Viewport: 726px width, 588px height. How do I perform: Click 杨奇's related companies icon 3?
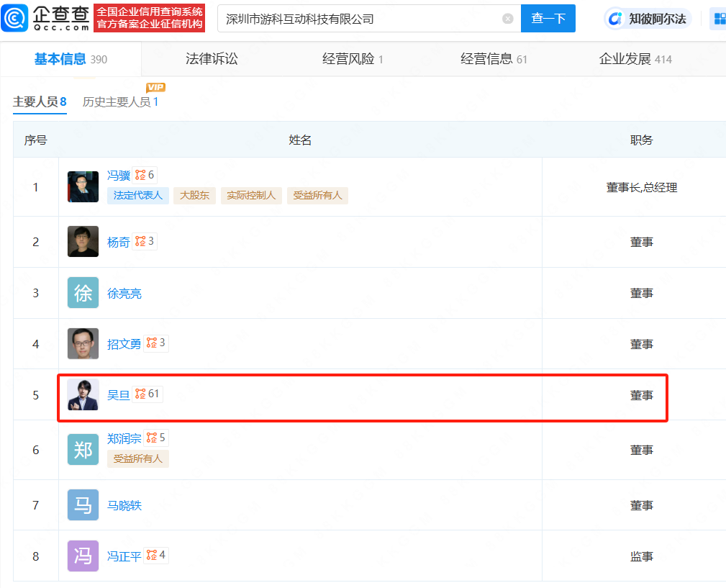[x=145, y=241]
